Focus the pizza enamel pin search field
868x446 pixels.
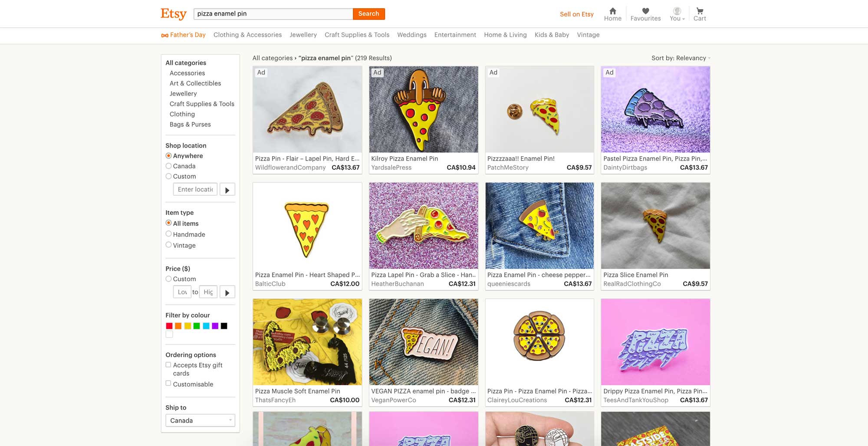pos(273,14)
